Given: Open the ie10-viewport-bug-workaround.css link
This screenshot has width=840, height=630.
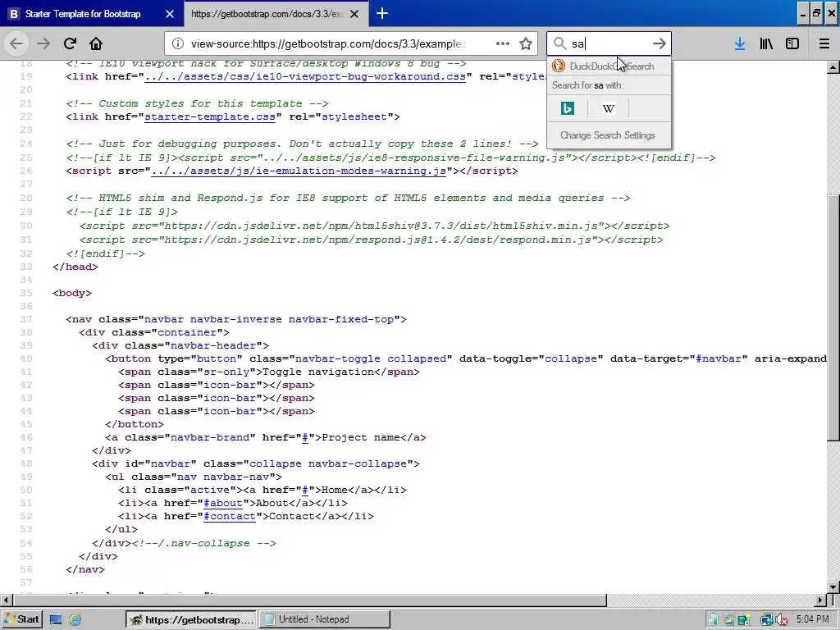Looking at the screenshot, I should point(305,76).
